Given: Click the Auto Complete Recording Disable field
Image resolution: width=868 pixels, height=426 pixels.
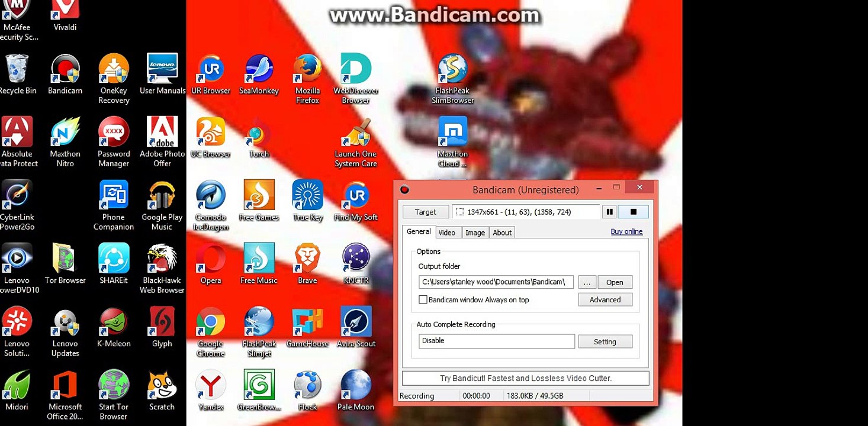Looking at the screenshot, I should [x=497, y=341].
